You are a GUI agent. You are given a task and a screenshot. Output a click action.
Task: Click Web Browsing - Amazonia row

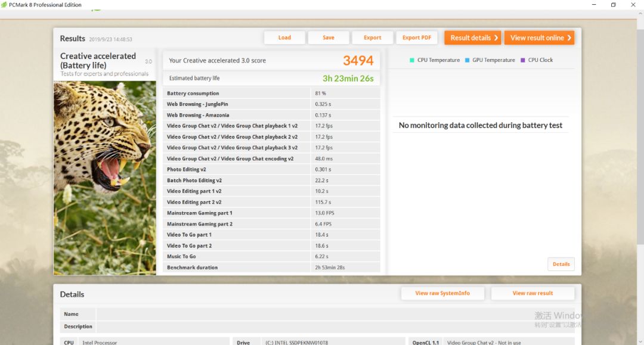click(271, 115)
